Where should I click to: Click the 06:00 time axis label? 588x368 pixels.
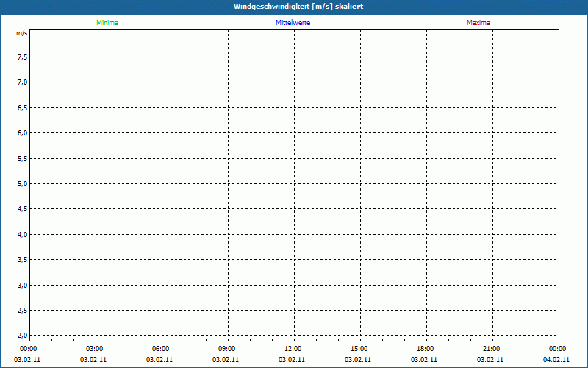click(x=160, y=349)
